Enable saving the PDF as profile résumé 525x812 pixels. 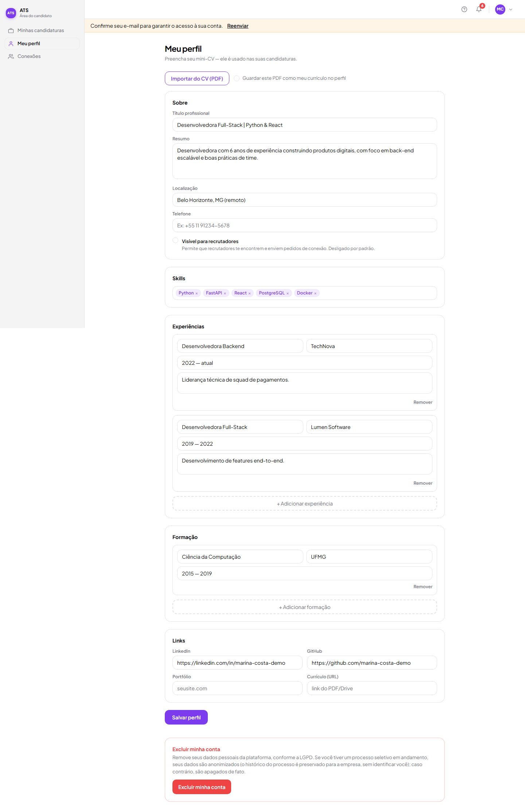(x=237, y=78)
